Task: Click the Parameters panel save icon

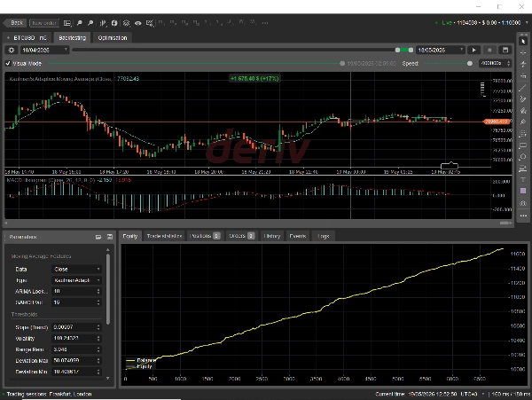Action: [x=110, y=237]
